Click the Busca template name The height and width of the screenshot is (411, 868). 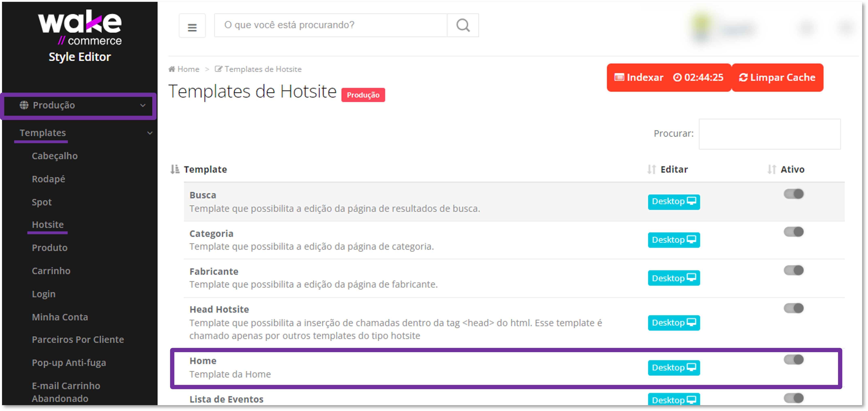coord(203,195)
